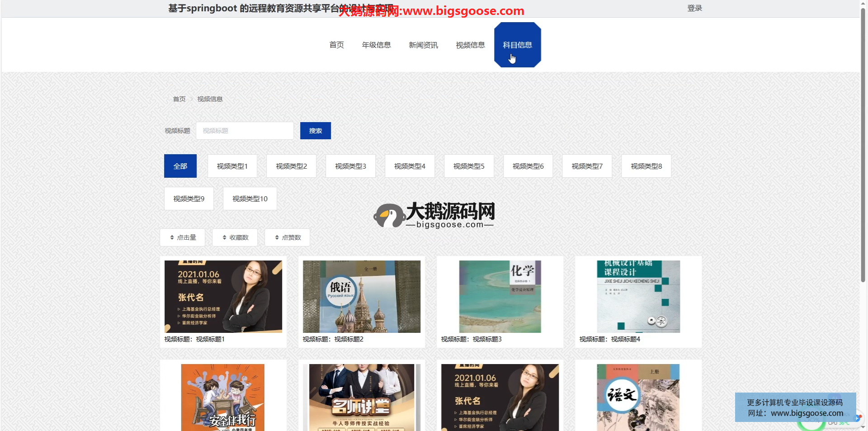Open the 俄语 textbook video thumbnail
Viewport: 868px width, 431px height.
coord(361,297)
